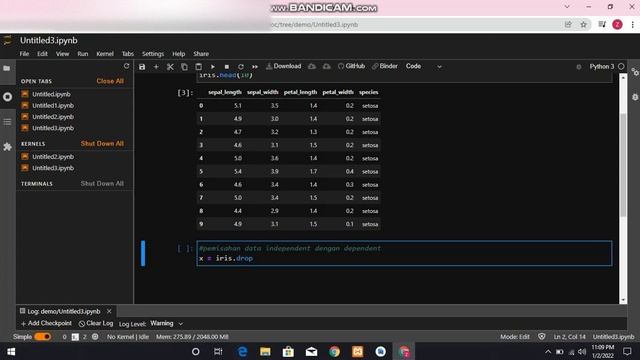Screen dimensions: 640x360
Task: Open the property inspector gears icon
Action: 635,72
